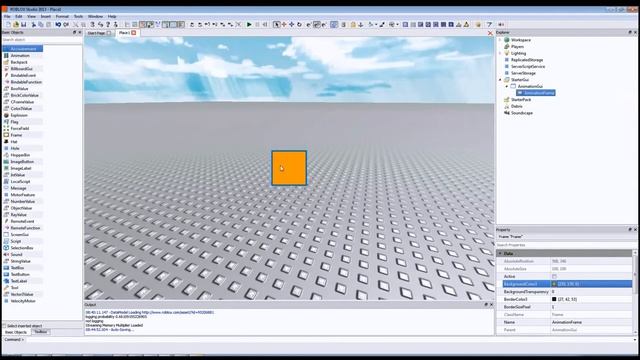
Task: Select the orange frame in the viewport
Action: pos(289,168)
